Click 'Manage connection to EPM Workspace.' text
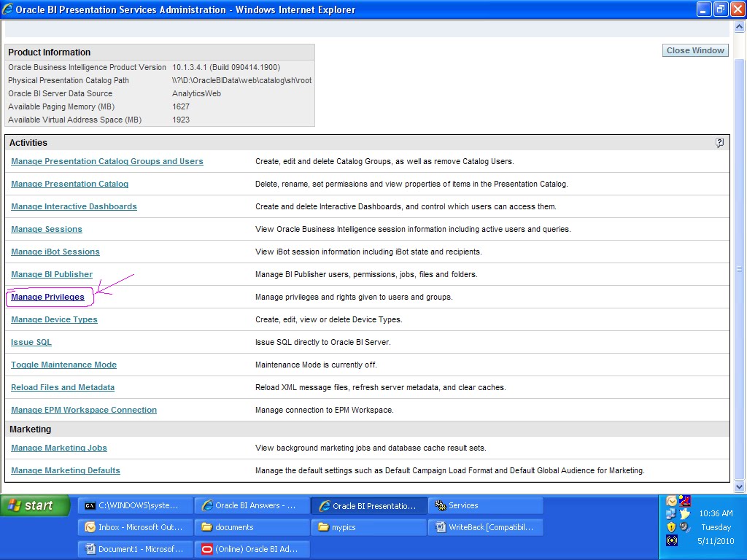 [x=325, y=410]
